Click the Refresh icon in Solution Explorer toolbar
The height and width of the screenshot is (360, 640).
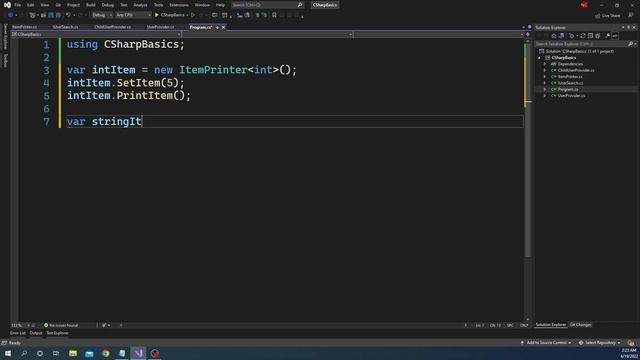coord(583,36)
